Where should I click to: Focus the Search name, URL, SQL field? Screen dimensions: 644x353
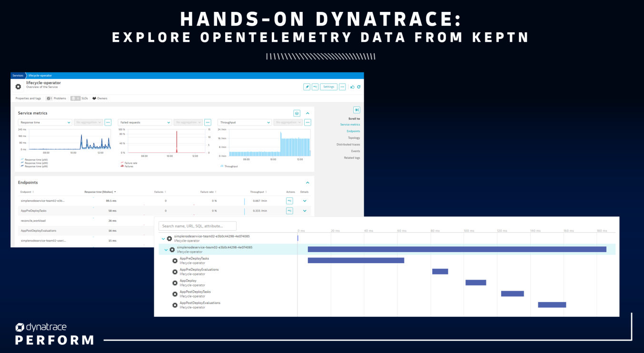(198, 226)
